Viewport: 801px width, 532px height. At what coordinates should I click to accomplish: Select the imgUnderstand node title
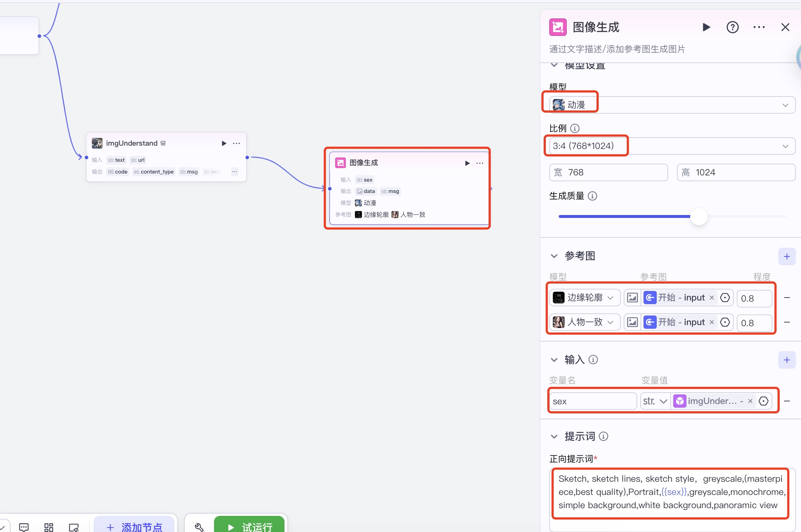(x=132, y=143)
